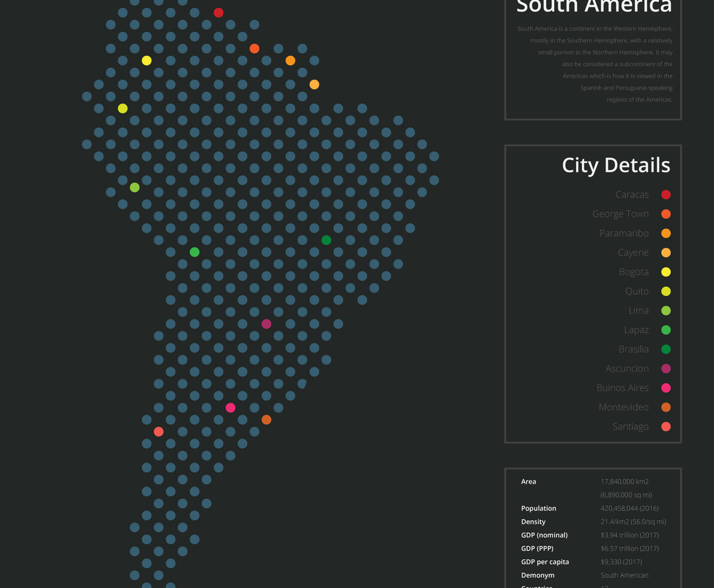This screenshot has width=714, height=588.
Task: Select the yellow Bogota marker on the map
Action: 146,60
